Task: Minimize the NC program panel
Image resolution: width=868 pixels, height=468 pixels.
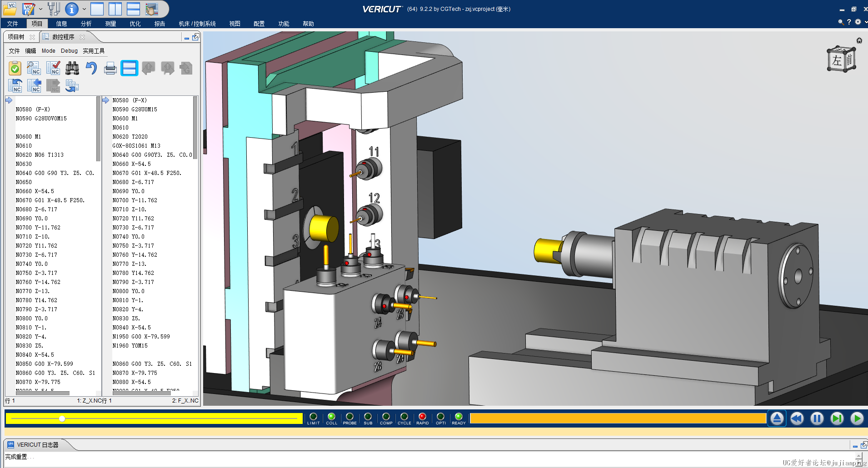Action: tap(187, 38)
